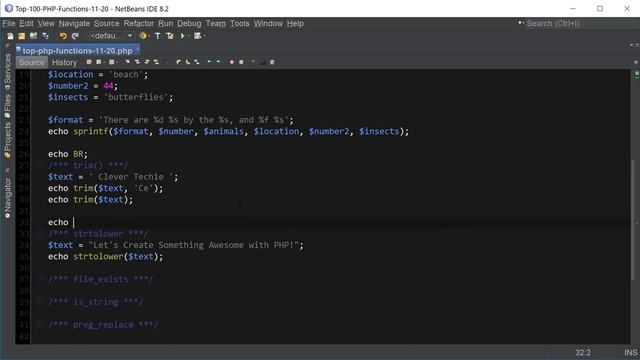This screenshot has height=360, width=640.
Task: Click the Build Project hammer icon
Action: pyautogui.click(x=158, y=36)
